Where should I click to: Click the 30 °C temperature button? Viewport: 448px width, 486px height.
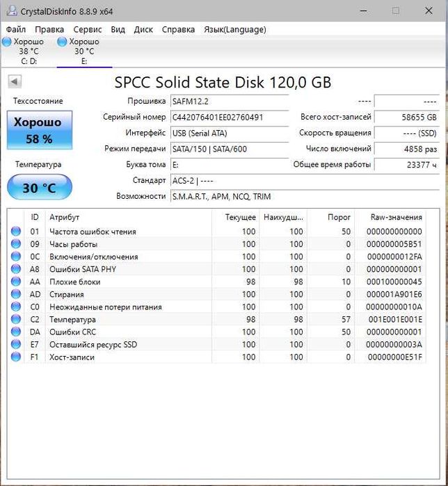(x=40, y=187)
